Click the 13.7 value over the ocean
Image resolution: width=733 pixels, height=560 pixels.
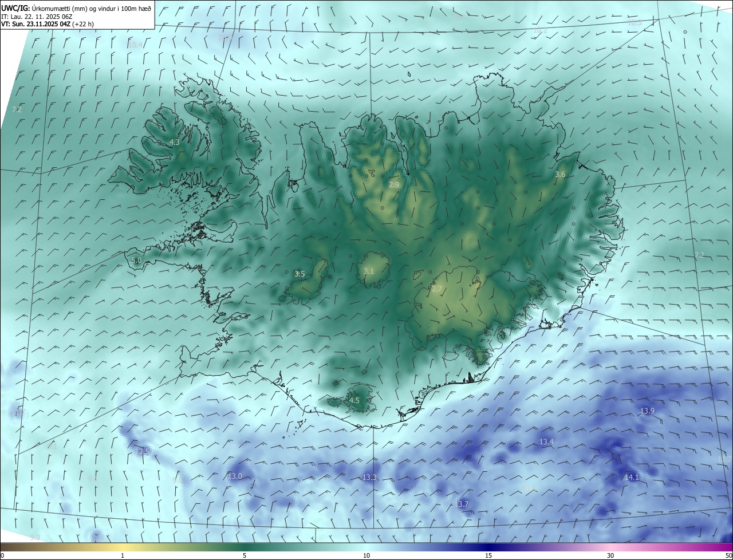point(462,504)
